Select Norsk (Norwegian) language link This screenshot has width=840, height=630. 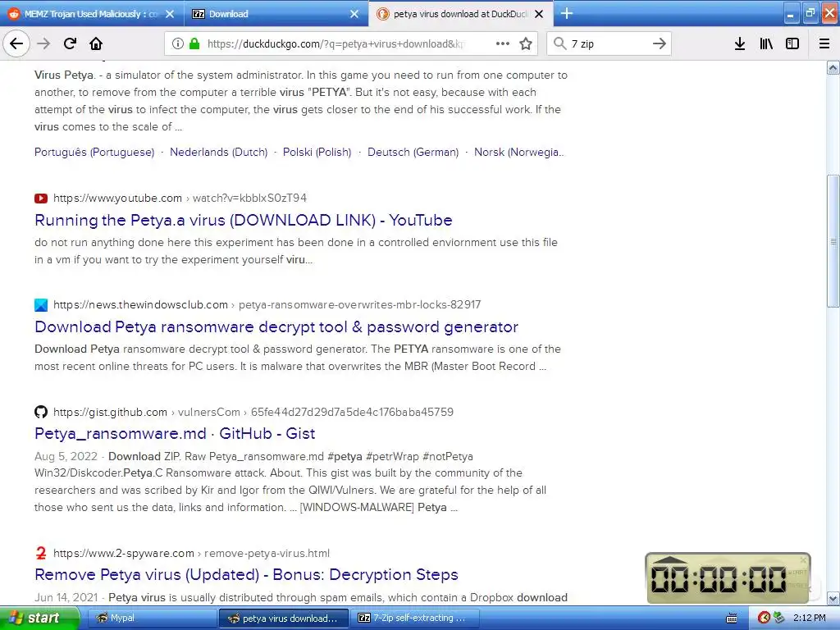518,152
